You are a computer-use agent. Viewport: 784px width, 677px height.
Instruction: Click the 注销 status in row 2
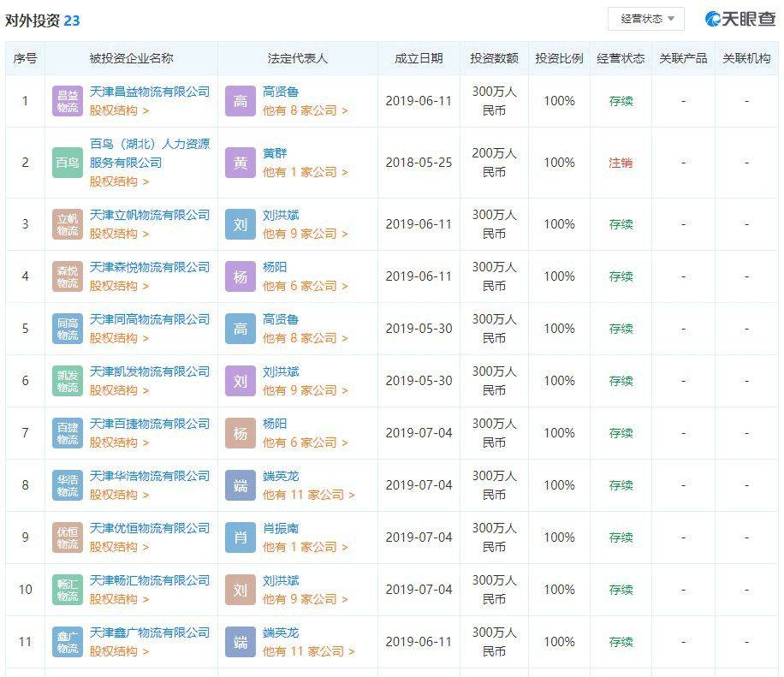click(x=621, y=163)
